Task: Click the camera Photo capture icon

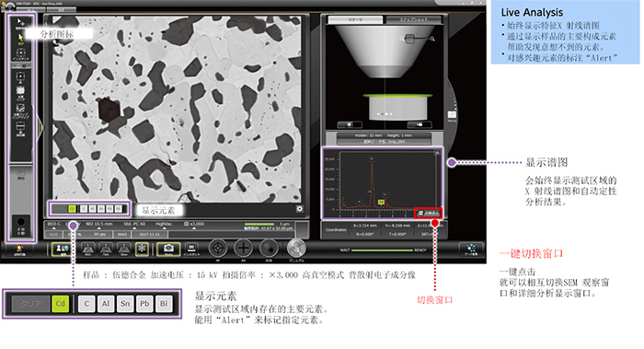Action: (168, 249)
